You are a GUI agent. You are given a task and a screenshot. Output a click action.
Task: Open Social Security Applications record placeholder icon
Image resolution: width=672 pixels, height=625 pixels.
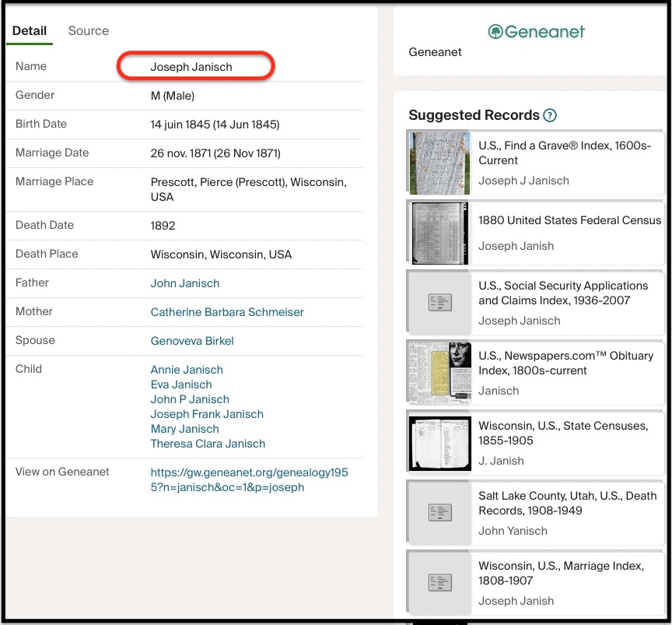[x=439, y=303]
